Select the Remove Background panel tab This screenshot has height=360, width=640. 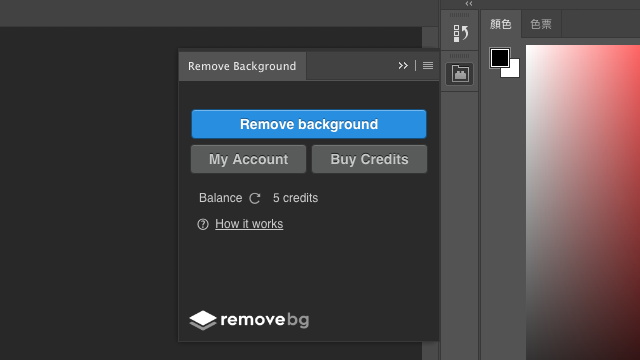pyautogui.click(x=242, y=66)
